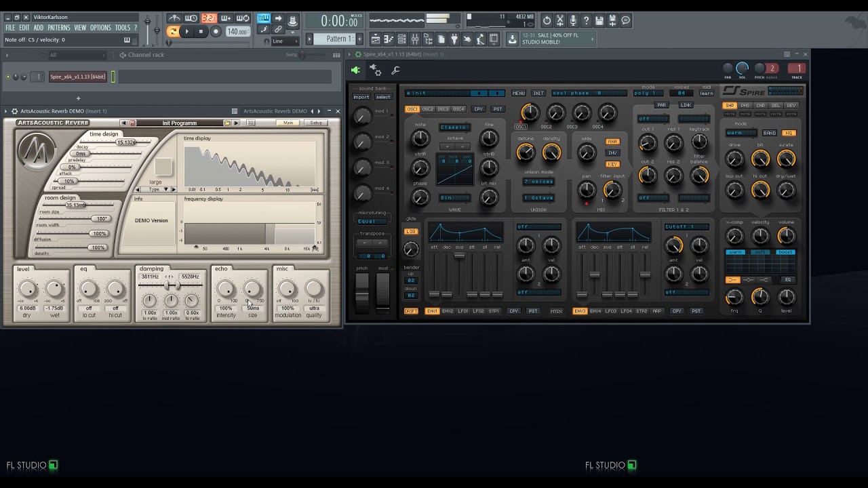Image resolution: width=868 pixels, height=488 pixels.
Task: Open the Classic oscillator mode dropdown
Action: 454,127
